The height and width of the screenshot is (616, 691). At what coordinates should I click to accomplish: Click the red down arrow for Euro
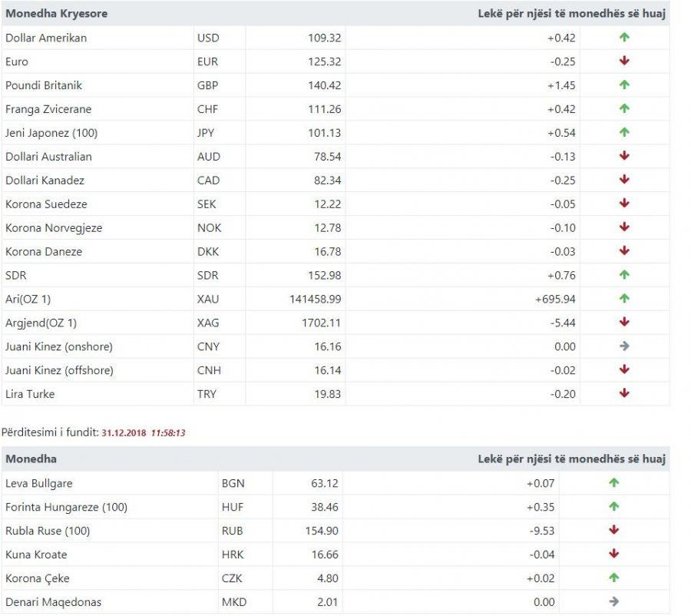[x=624, y=61]
